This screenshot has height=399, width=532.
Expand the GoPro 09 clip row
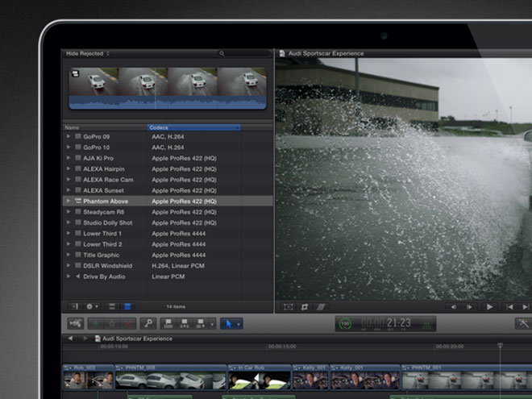[x=69, y=136]
